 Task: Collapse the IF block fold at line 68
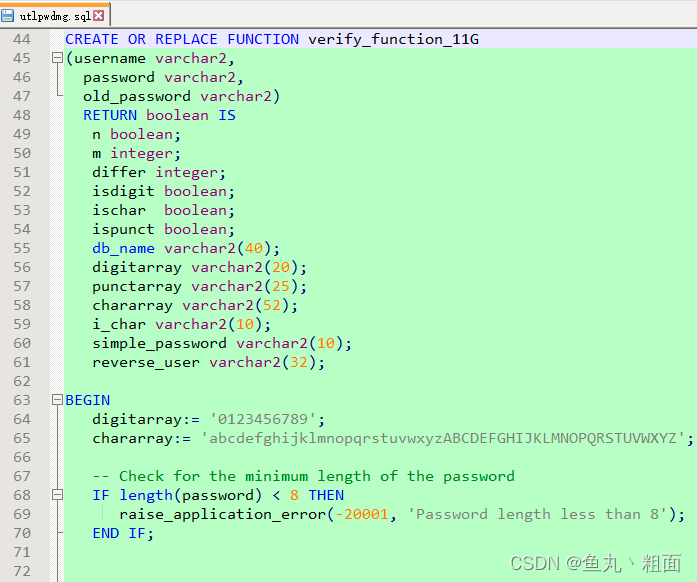[x=57, y=495]
